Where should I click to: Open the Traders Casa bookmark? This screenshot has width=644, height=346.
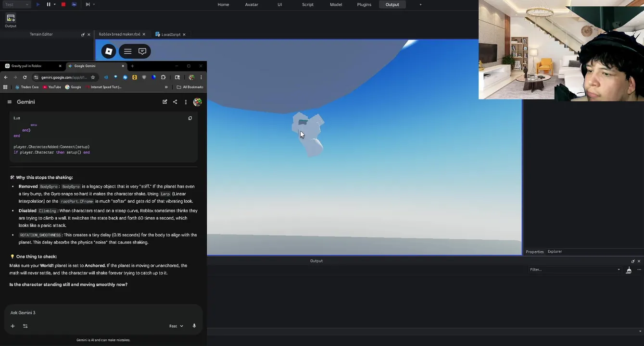[x=27, y=87]
